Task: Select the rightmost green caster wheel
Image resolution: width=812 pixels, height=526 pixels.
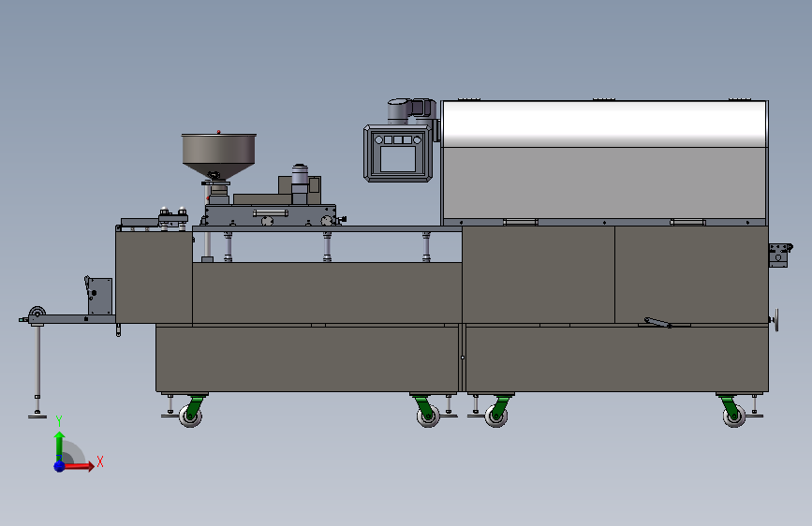Action: [x=732, y=412]
